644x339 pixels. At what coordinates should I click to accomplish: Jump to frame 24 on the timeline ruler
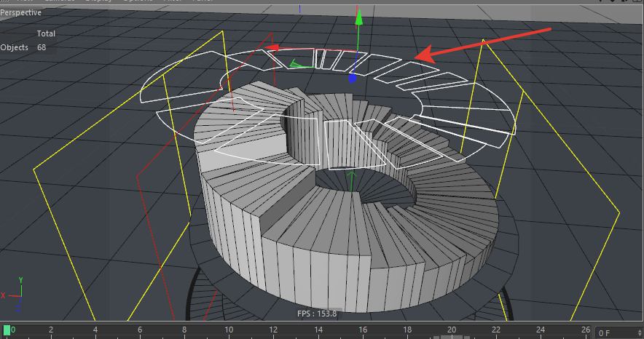540,330
